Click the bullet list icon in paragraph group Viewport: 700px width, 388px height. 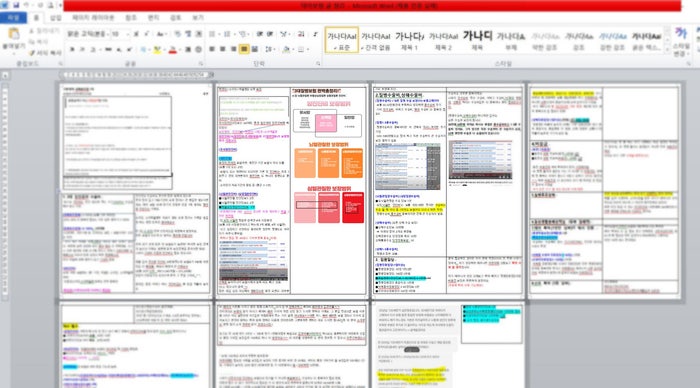pos(212,34)
